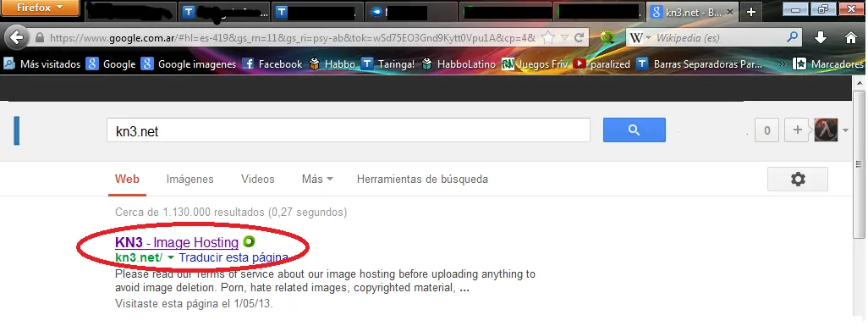The width and height of the screenshot is (868, 326).
Task: Open the KN3 - Image Hosting result
Action: click(x=177, y=242)
